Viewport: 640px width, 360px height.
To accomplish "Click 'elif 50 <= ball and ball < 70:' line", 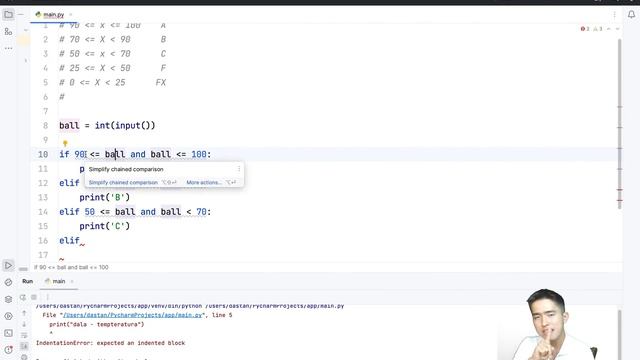I will [135, 212].
